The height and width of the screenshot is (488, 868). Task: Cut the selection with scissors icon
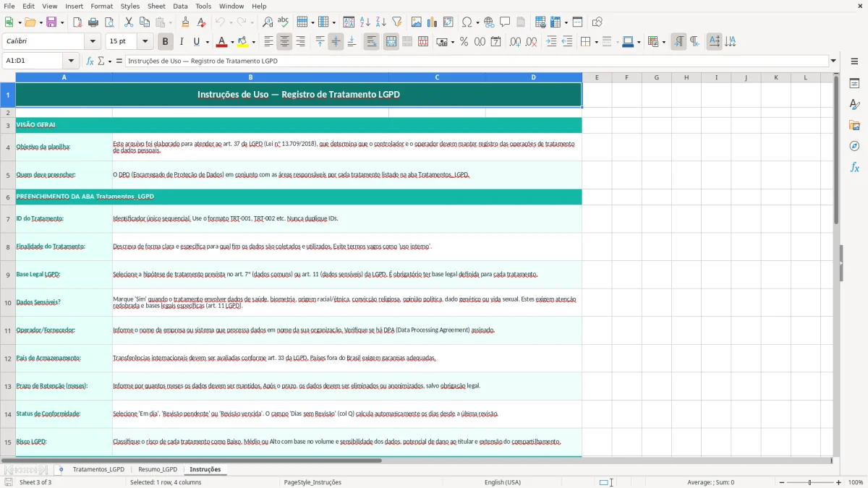tap(129, 22)
